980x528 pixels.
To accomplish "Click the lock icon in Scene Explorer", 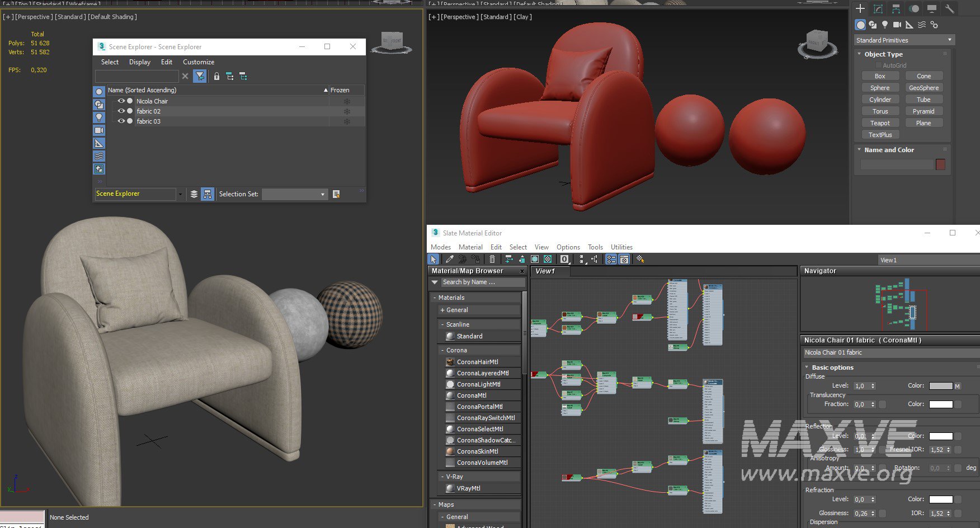I will click(x=216, y=76).
